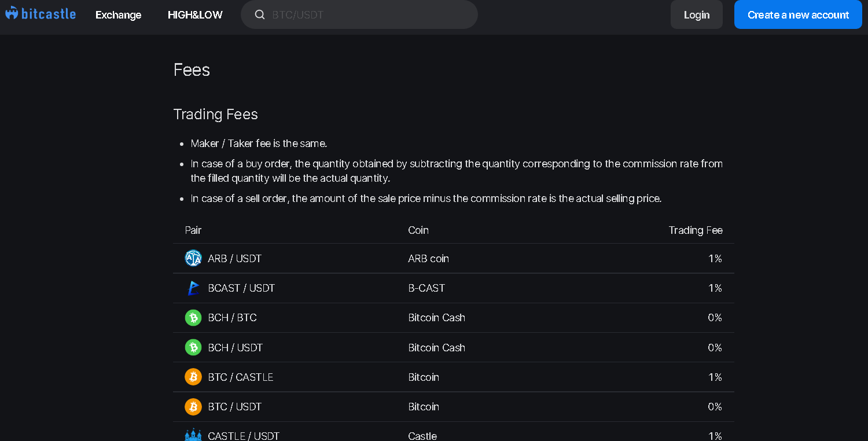Click the Pair column header
This screenshot has width=868, height=441.
[193, 230]
